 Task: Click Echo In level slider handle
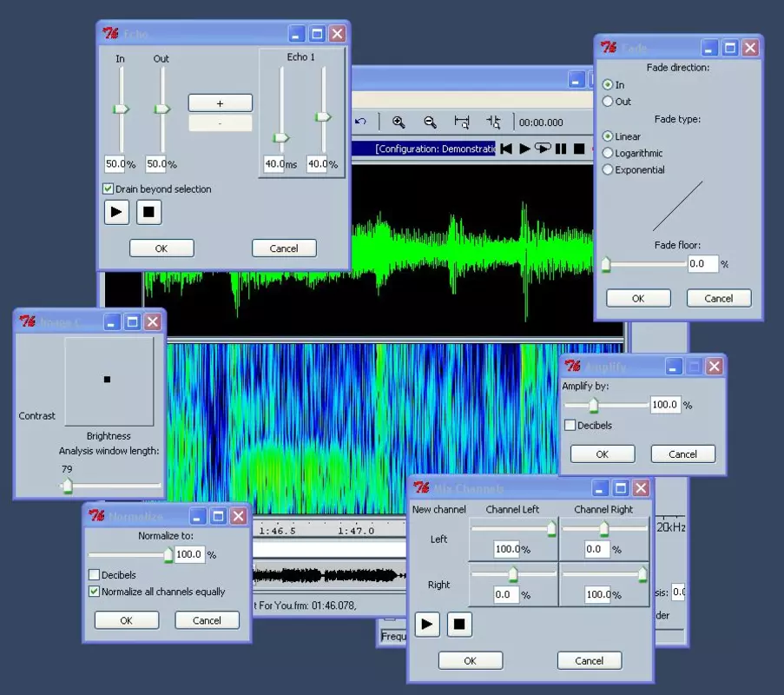[x=121, y=109]
